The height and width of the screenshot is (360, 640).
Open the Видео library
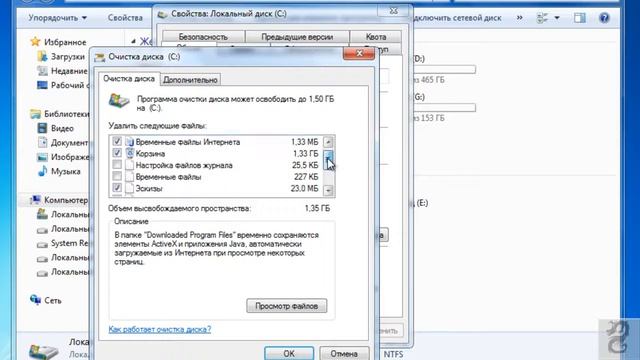click(62, 128)
